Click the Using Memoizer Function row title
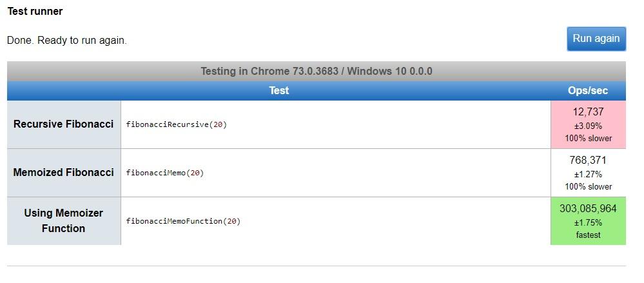The width and height of the screenshot is (644, 283). [x=63, y=220]
